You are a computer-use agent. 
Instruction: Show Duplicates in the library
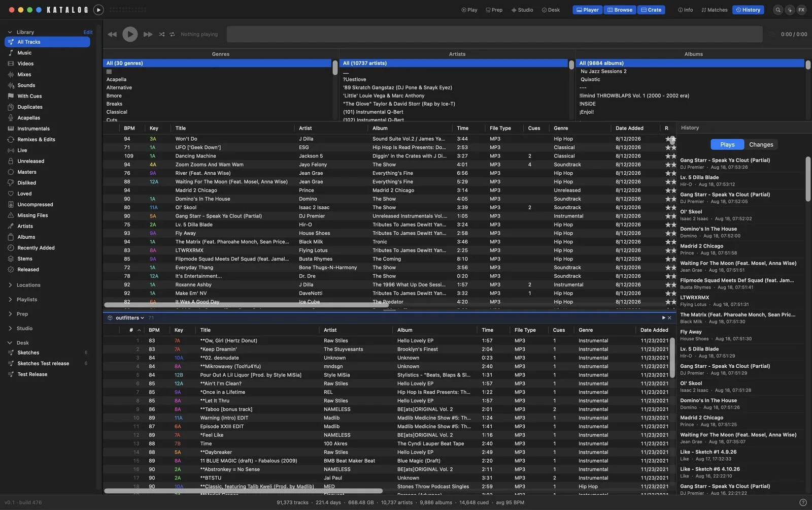point(47,107)
